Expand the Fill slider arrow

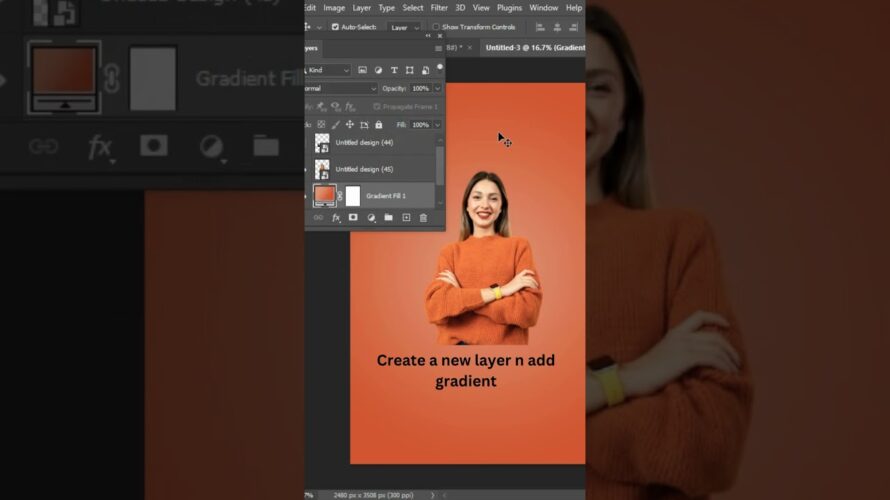[x=437, y=125]
